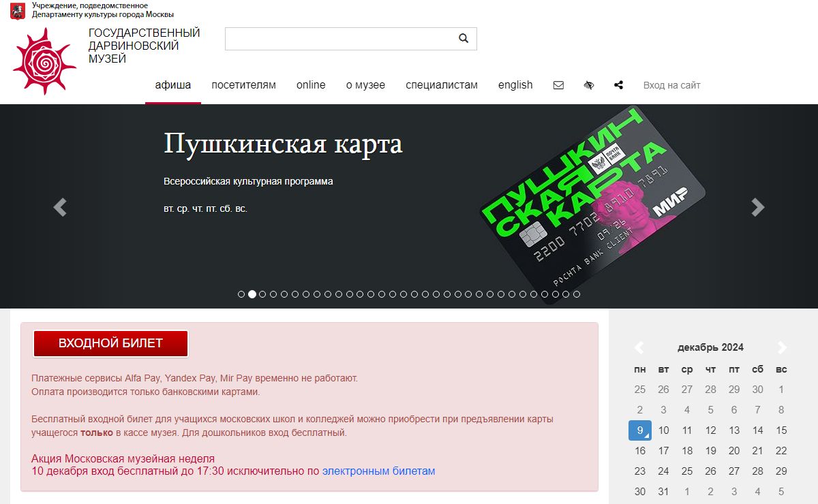Click the ГОСУДАРСТВЕННЫЙ ДАРВИНОВСКИЙ МУЗЕЙ title
Screen dimensions: 818x504
pos(144,46)
